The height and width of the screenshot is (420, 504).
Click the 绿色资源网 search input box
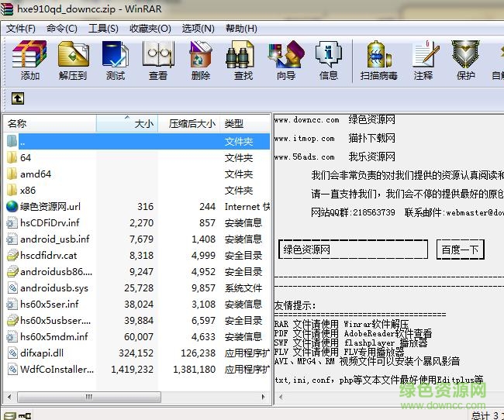[353, 250]
